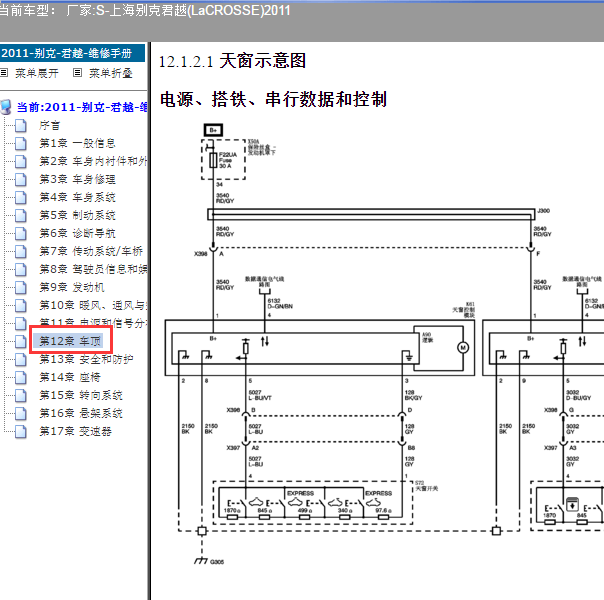Screen dimensions: 604x600
Task: Open 第1章 一般信息 chapter
Action: pos(77,143)
